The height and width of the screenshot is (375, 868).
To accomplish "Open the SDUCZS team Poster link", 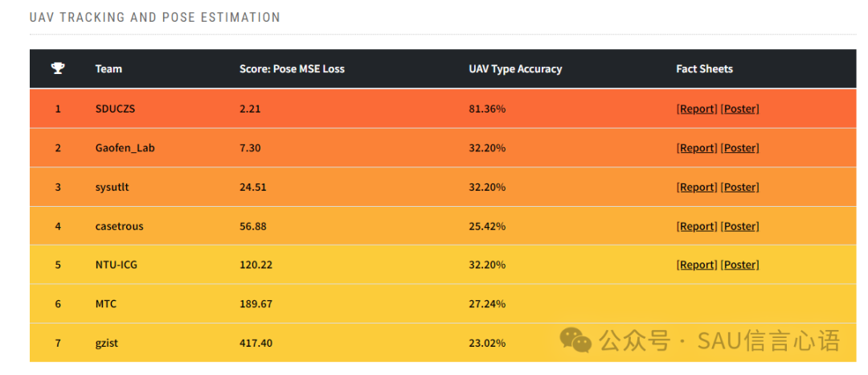I will (x=739, y=109).
